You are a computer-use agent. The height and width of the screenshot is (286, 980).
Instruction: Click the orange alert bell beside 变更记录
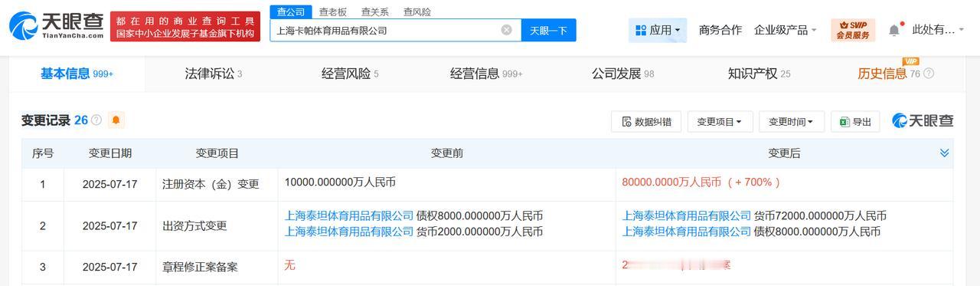pyautogui.click(x=116, y=120)
